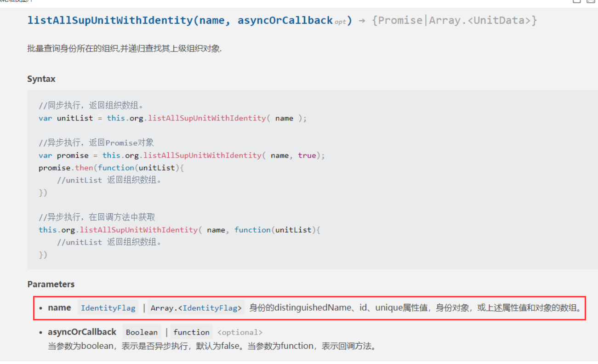This screenshot has width=598, height=364.
Task: Click bold 'asyncOrCallback' in the Parameters list
Action: pos(82,332)
